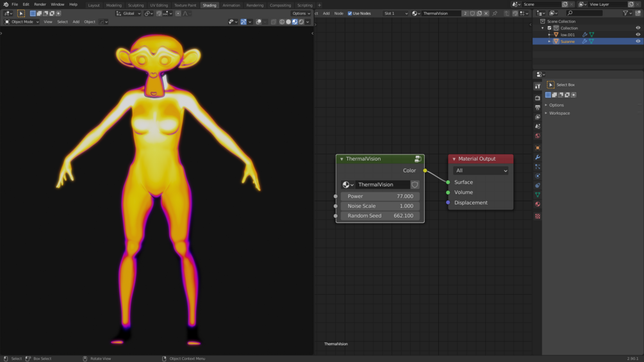
Task: Open the World properties tab icon
Action: pyautogui.click(x=538, y=136)
